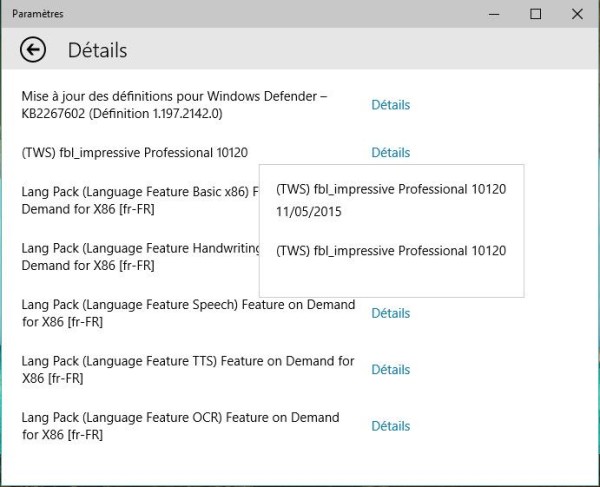Select the Language Feature TTS entry text
Image resolution: width=600 pixels, height=487 pixels.
click(188, 370)
